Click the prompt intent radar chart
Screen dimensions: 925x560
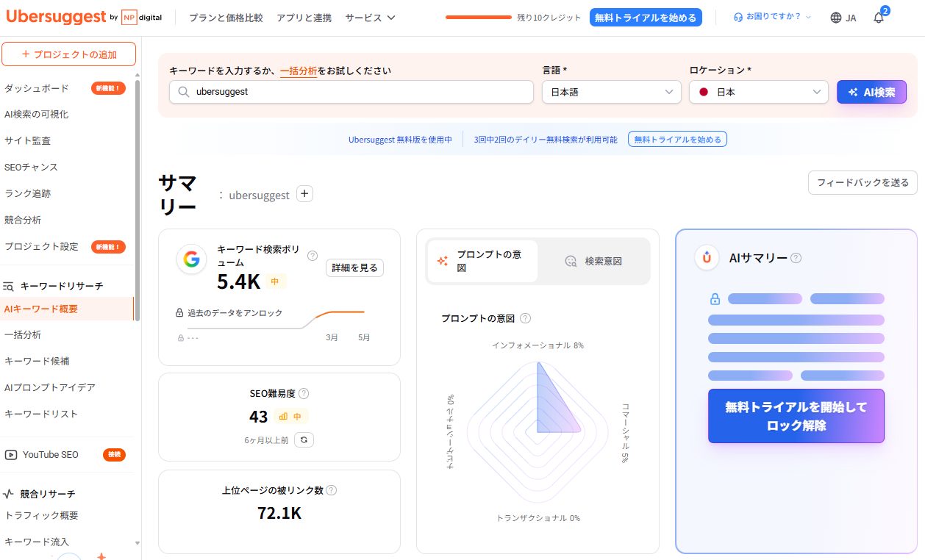pos(537,432)
